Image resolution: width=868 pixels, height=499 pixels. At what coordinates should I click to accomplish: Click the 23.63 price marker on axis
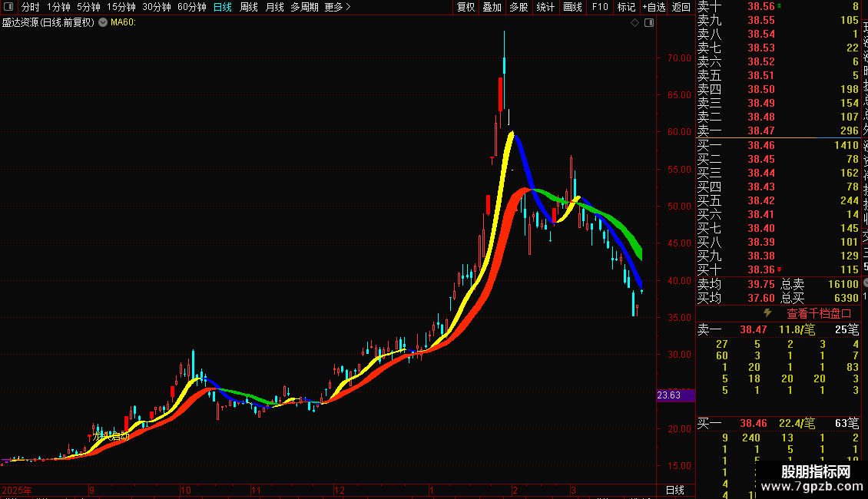pos(675,395)
